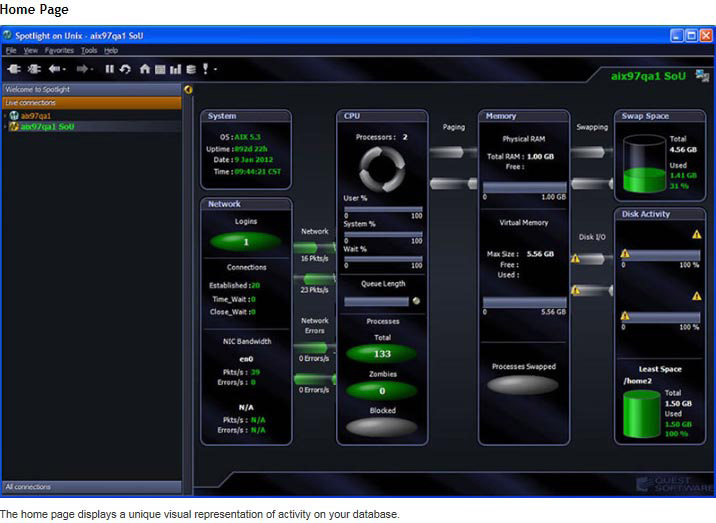
Task: Open the Favorites menu
Action: (x=59, y=50)
